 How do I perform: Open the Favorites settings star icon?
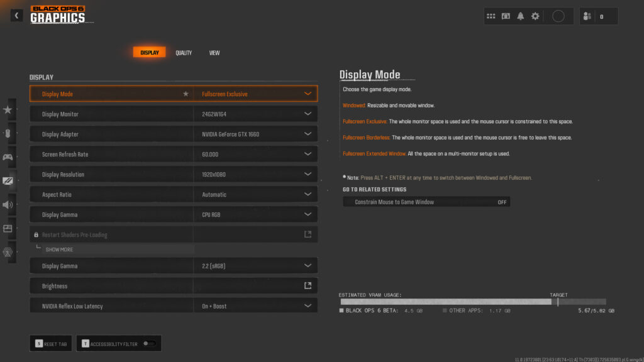(x=9, y=109)
